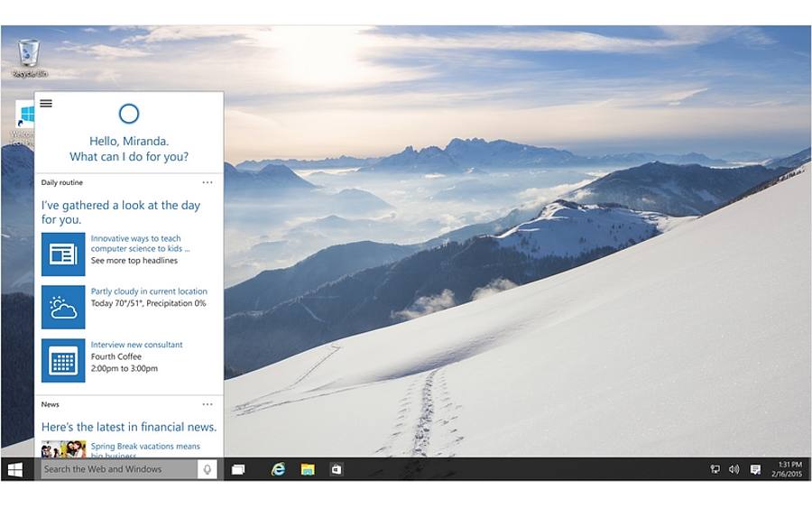Viewport: 812px width, 508px height.
Task: Click 'Here's the latest in financial news.' heading
Action: click(x=129, y=427)
